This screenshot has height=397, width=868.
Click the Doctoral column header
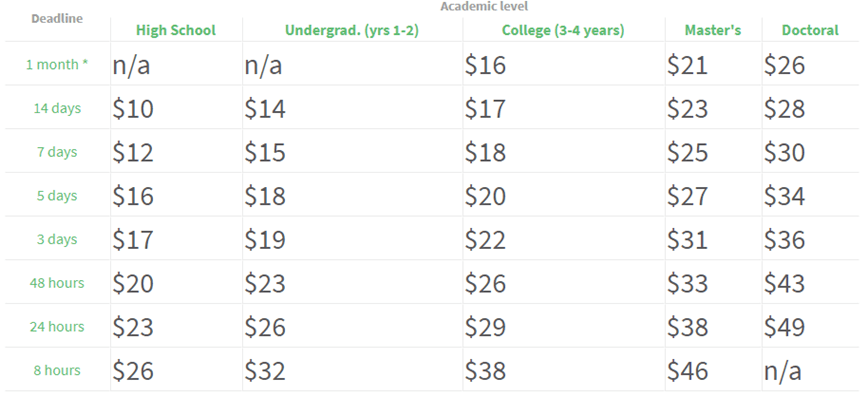(x=810, y=30)
